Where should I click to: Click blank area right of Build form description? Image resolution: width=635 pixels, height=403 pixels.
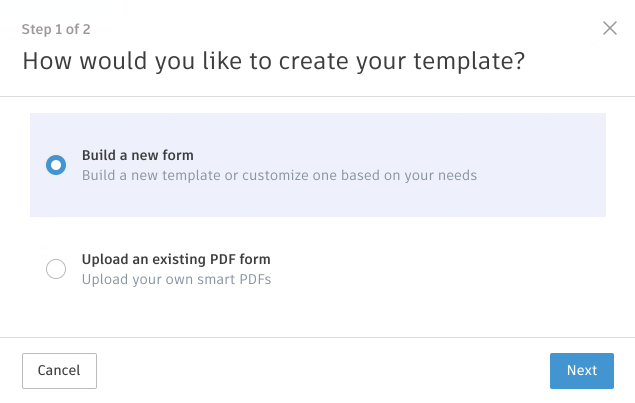(x=540, y=175)
